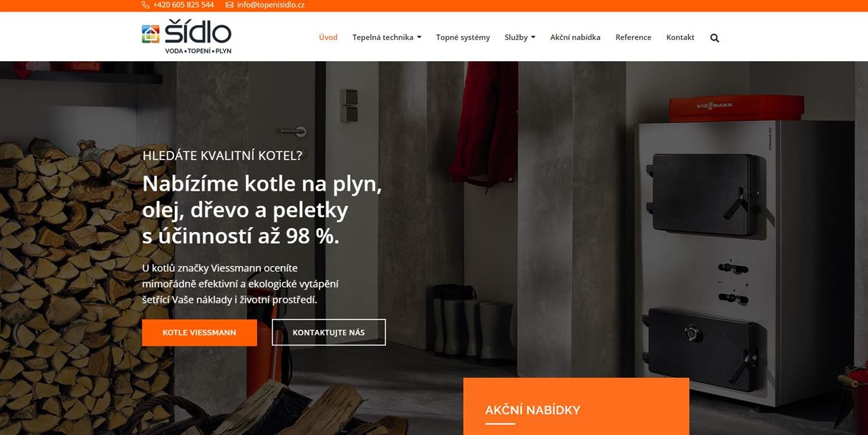The width and height of the screenshot is (868, 435).
Task: Open the Topné systémy menu item
Action: coord(462,37)
